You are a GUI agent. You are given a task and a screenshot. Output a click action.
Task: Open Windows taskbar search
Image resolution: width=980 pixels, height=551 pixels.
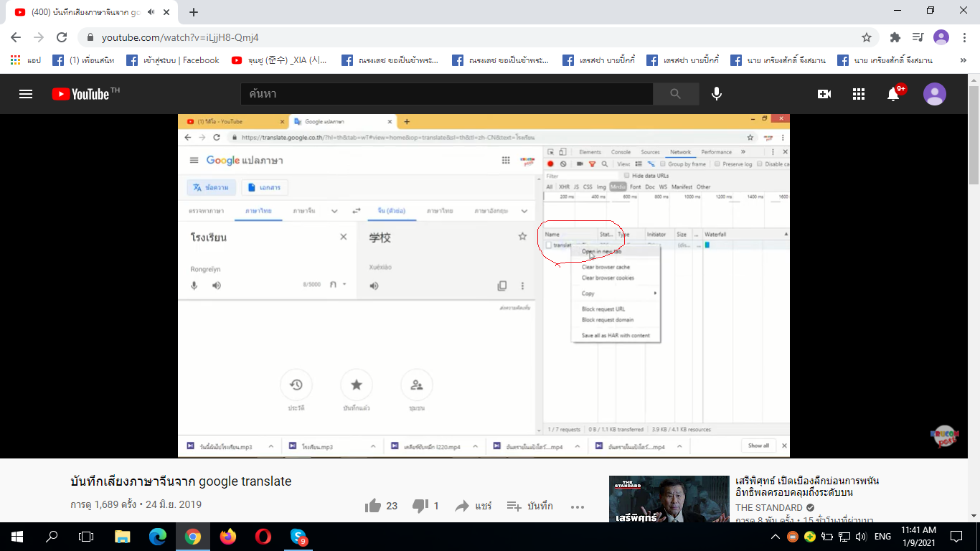click(x=52, y=537)
